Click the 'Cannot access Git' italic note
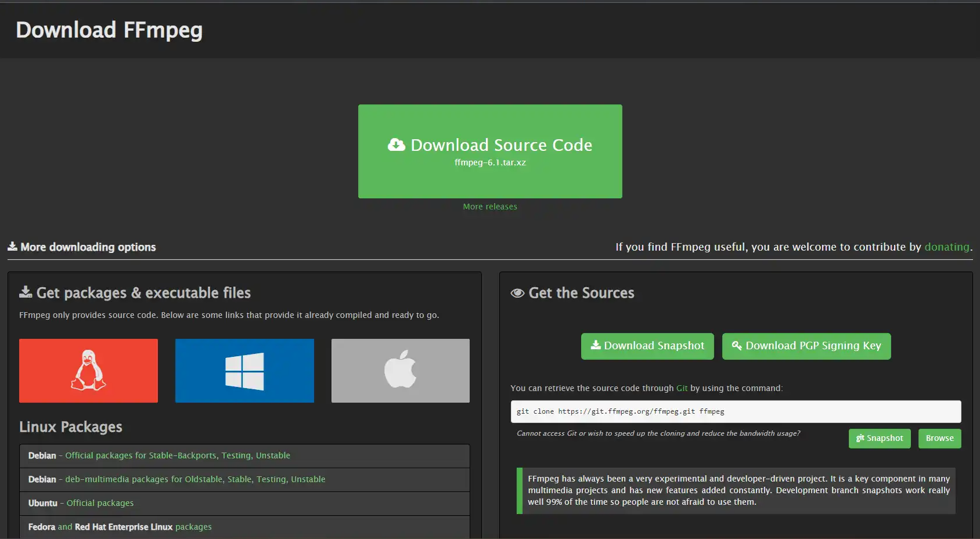This screenshot has height=539, width=980. point(658,433)
